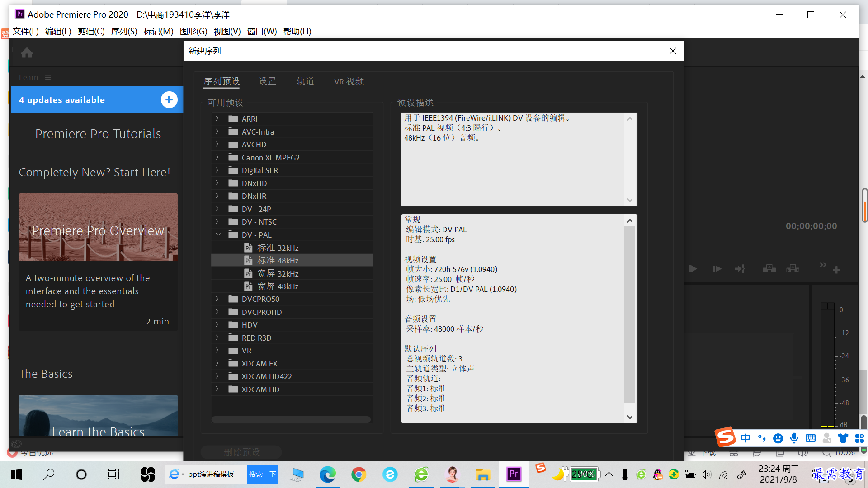Viewport: 868px width, 488px height.
Task: Click the Play button in program monitor
Action: (693, 269)
